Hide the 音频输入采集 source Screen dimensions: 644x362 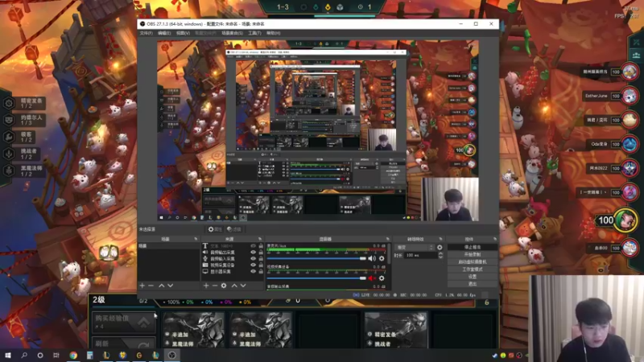click(x=253, y=258)
